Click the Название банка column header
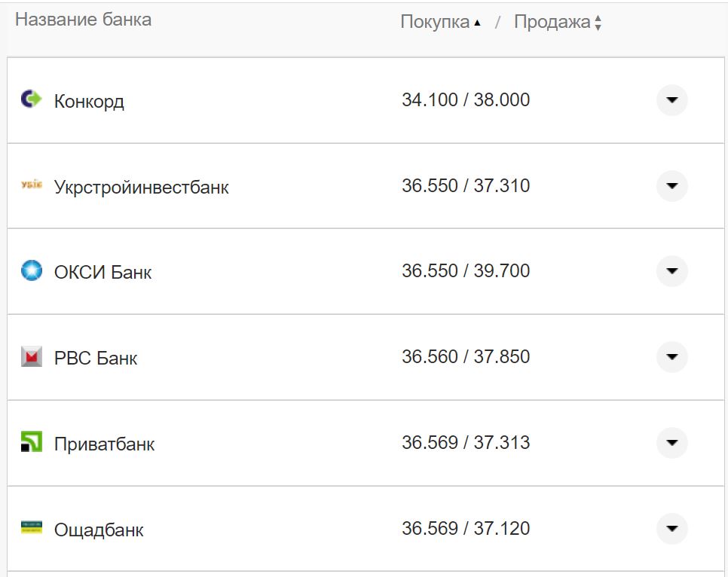 click(84, 20)
